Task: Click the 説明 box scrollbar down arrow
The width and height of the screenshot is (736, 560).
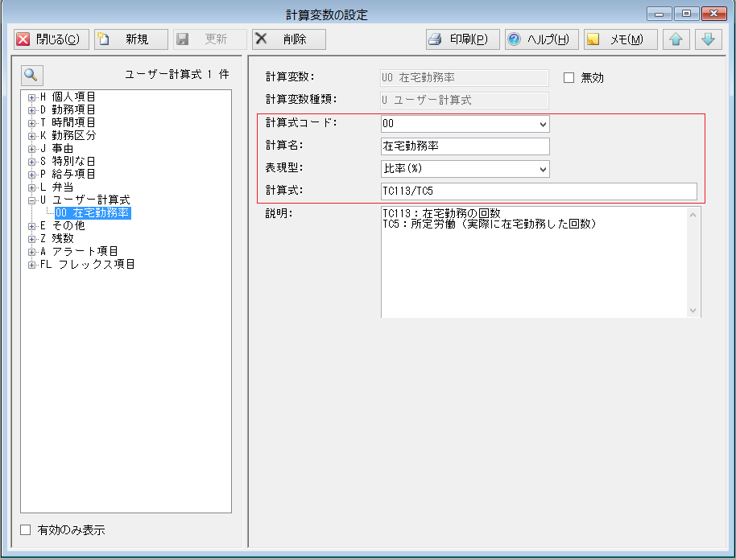Action: coord(693,311)
